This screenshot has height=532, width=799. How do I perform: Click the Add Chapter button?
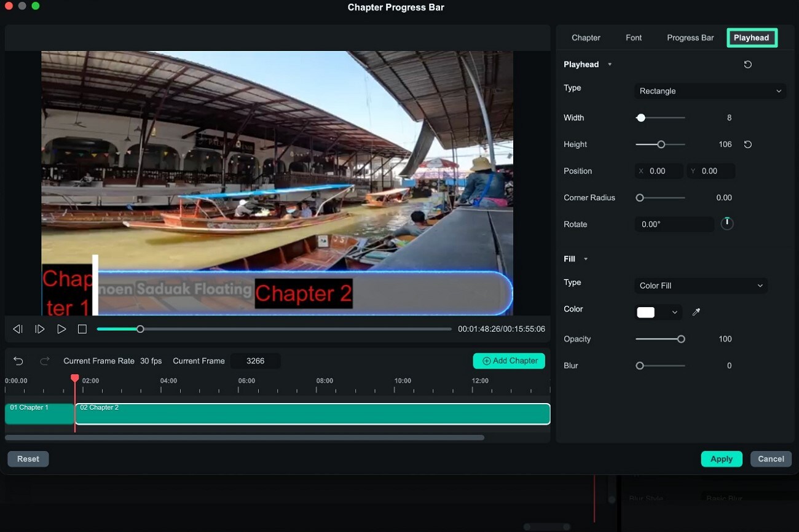[x=509, y=361]
